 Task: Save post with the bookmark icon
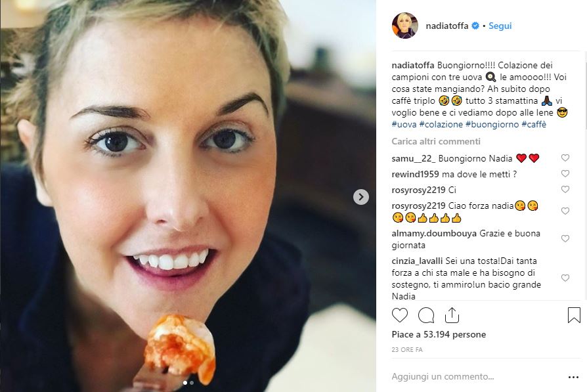(573, 315)
